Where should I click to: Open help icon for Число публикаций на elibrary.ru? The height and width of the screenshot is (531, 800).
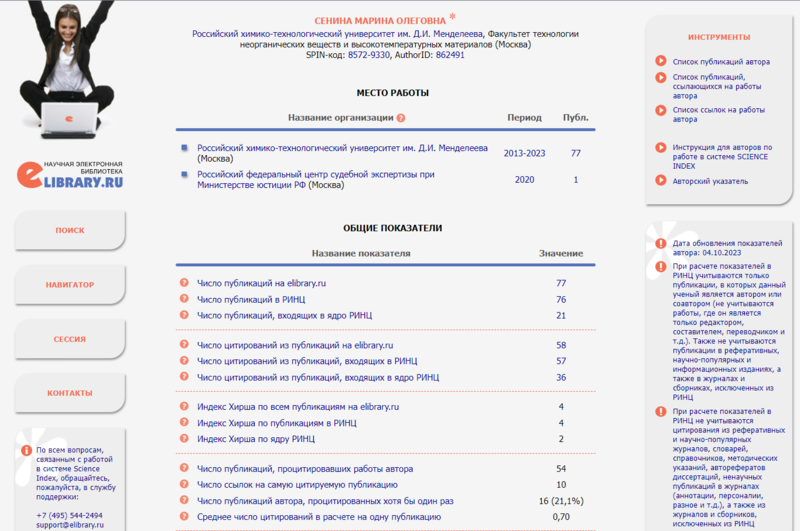point(184,283)
